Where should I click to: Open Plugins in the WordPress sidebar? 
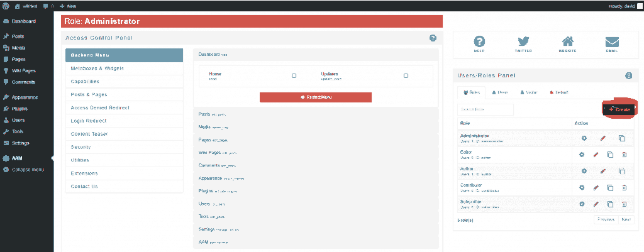point(19,109)
